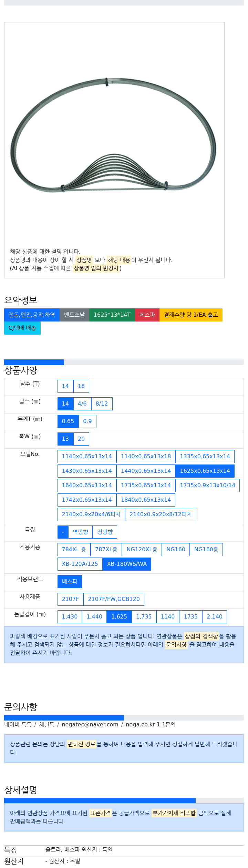
Task: Click the 밴드쏘날 gray tag
Action: [x=74, y=315]
